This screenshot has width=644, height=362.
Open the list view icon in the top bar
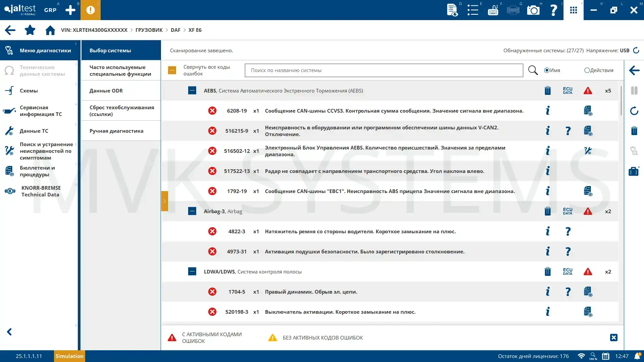(473, 10)
